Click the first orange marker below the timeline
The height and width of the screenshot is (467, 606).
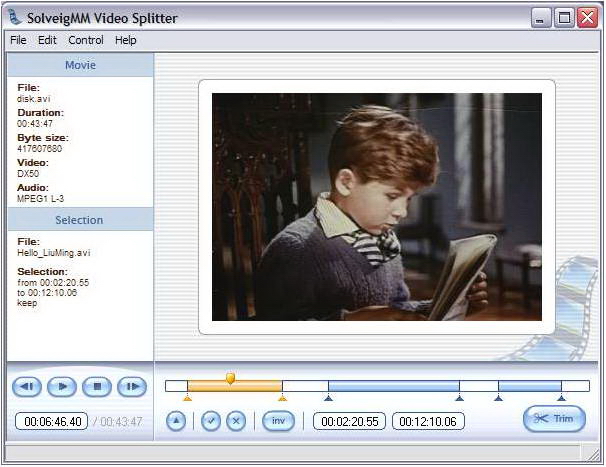click(x=187, y=398)
